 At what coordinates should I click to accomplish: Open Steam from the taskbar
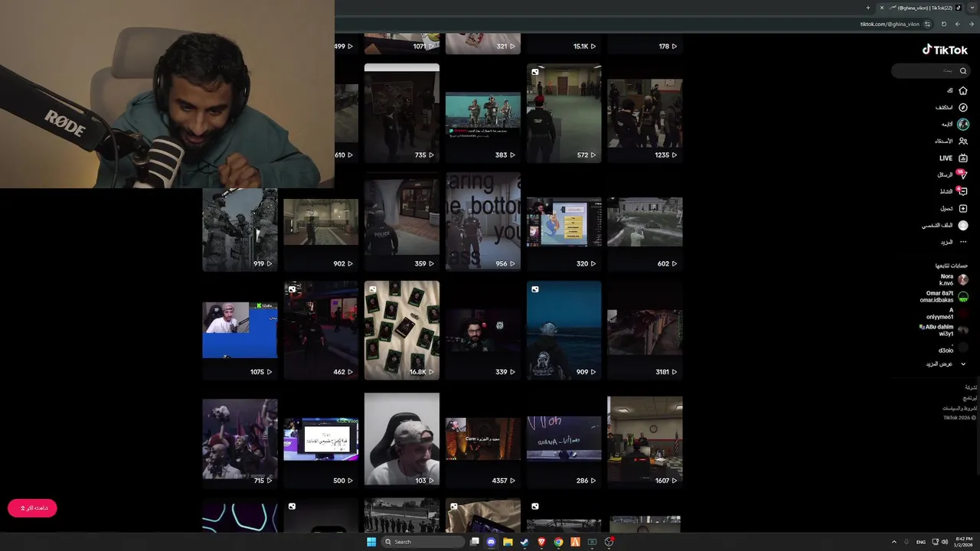tap(524, 542)
